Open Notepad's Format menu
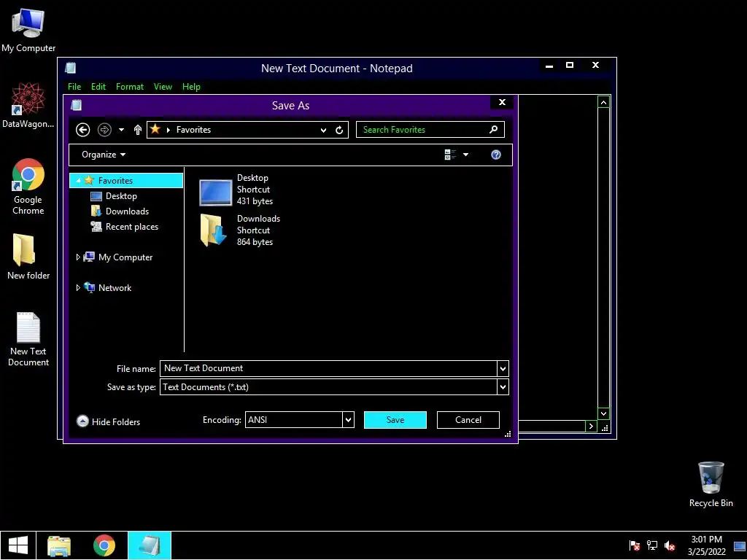Screen dimensions: 747x560 point(130,87)
